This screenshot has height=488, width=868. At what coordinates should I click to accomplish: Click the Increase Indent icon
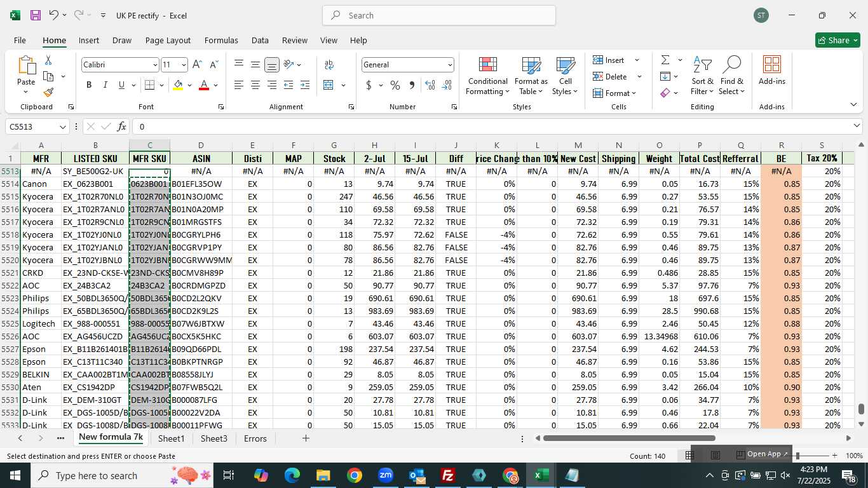[x=305, y=85]
